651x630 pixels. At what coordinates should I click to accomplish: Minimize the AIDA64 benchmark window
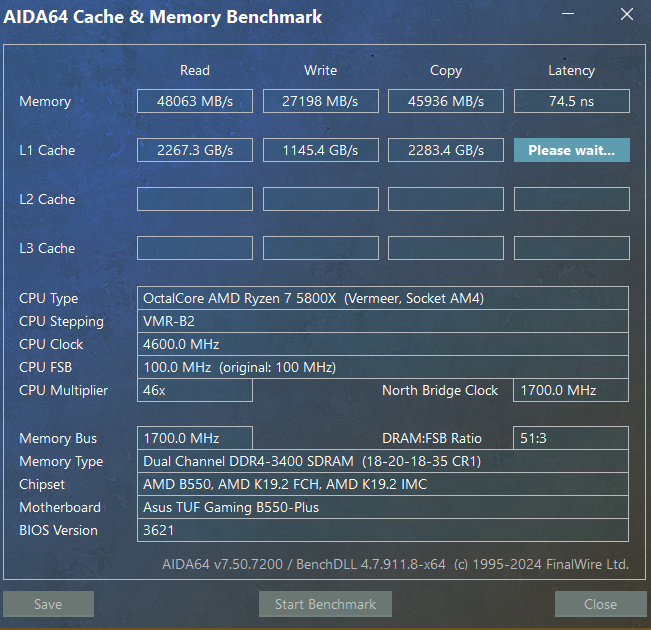click(568, 14)
